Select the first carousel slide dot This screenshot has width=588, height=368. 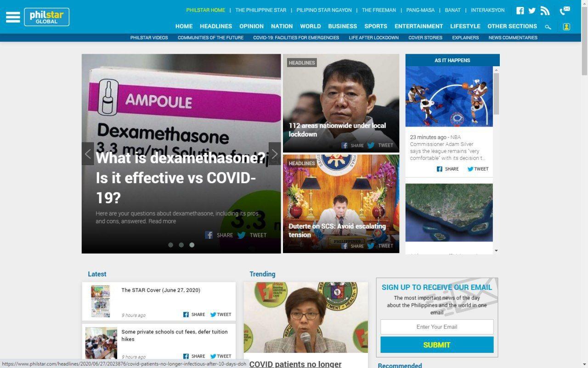[170, 245]
